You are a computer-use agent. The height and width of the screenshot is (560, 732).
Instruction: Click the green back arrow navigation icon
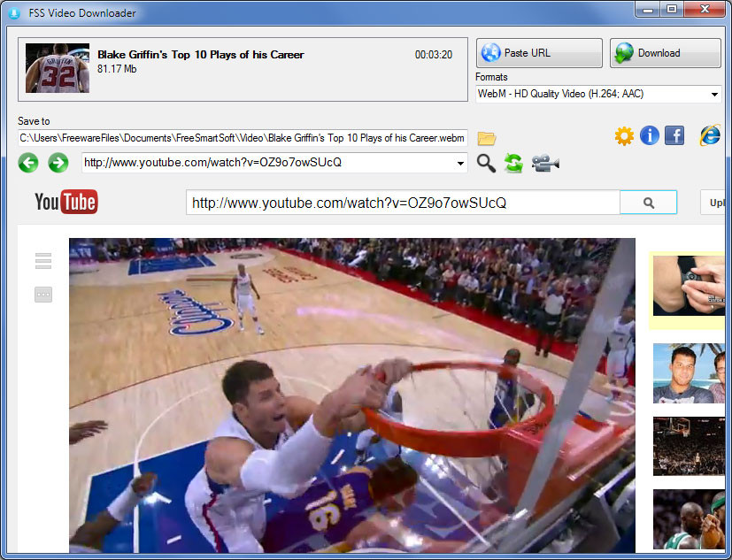click(28, 164)
